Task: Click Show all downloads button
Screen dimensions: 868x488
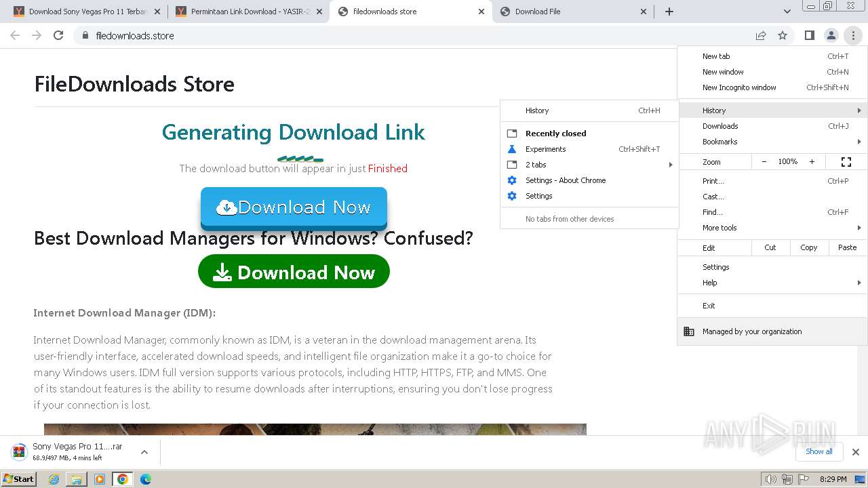Action: click(818, 451)
